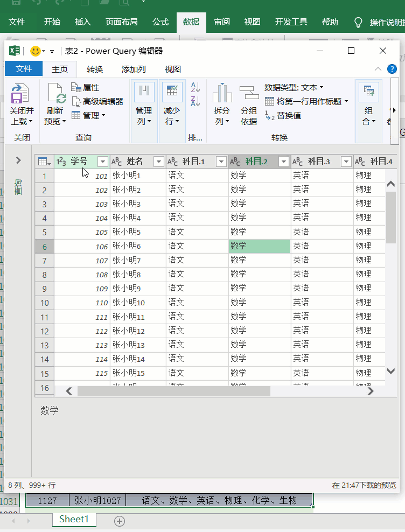The image size is (405, 532).
Task: Click the right arrow of horizontal scrollbar
Action: (x=371, y=391)
